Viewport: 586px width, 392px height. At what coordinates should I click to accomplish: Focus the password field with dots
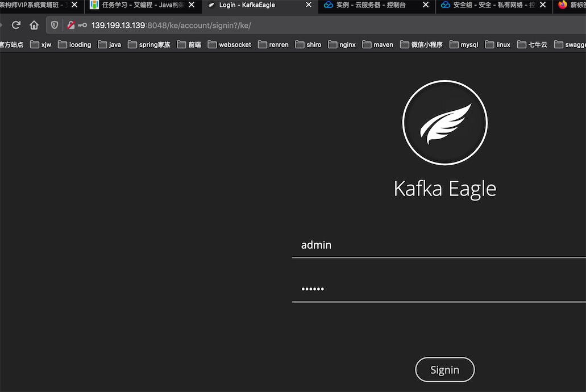pos(439,289)
